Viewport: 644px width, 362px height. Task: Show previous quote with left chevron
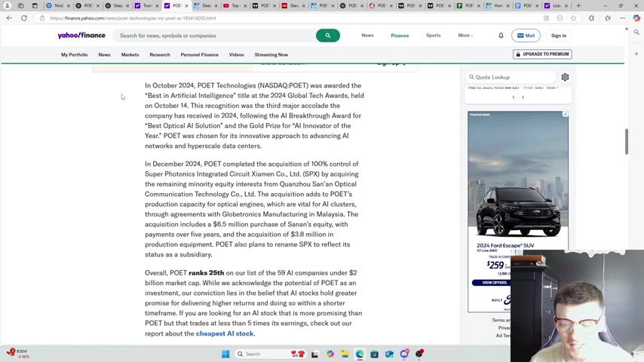(x=514, y=97)
